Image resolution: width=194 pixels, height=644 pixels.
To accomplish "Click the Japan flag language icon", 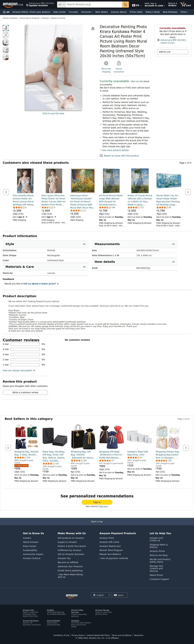I will point(134,5).
